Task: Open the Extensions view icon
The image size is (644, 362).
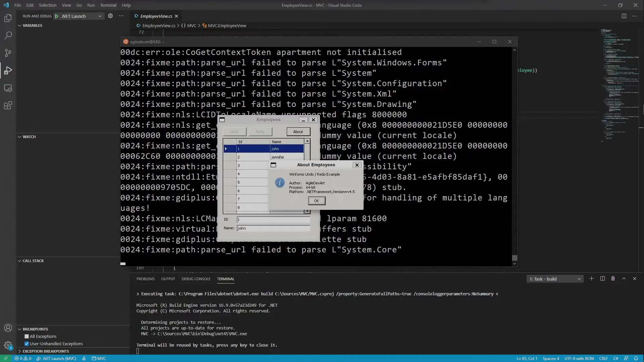Action: 8,106
